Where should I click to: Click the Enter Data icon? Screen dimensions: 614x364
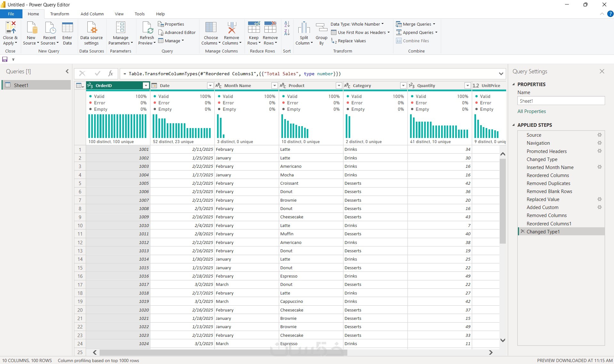coord(67,28)
